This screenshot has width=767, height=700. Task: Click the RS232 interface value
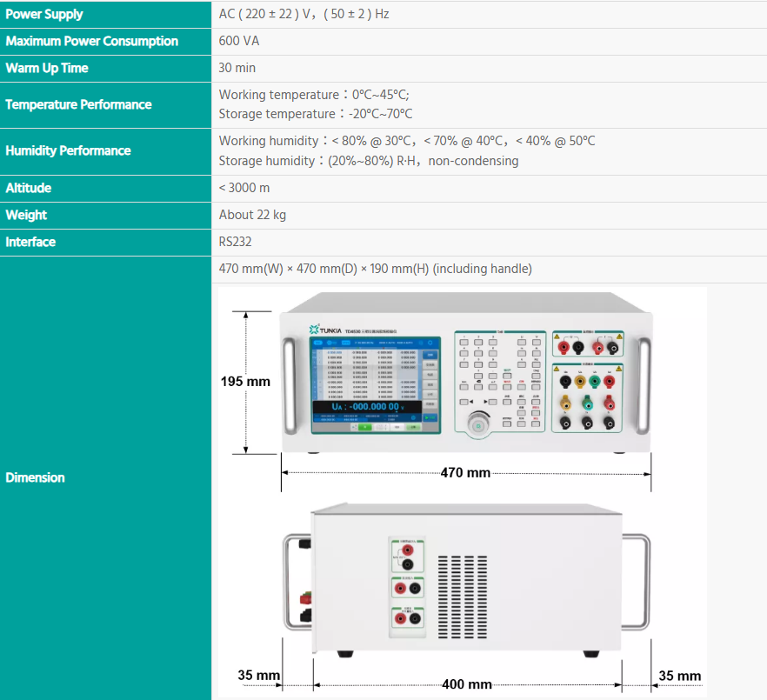pyautogui.click(x=235, y=242)
